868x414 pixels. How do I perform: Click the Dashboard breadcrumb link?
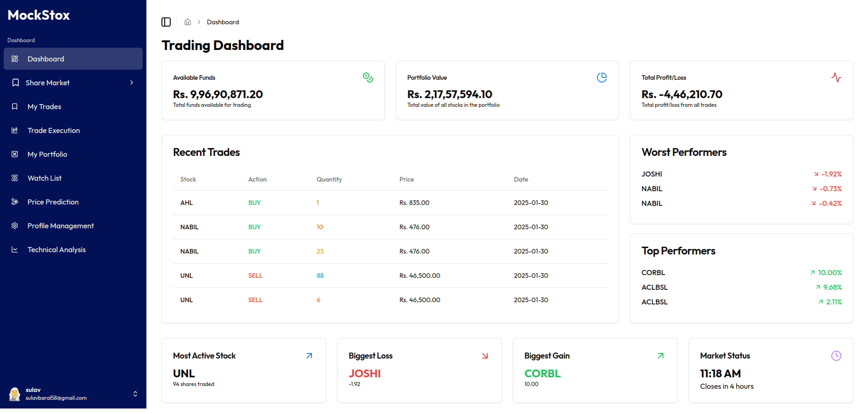(x=223, y=22)
